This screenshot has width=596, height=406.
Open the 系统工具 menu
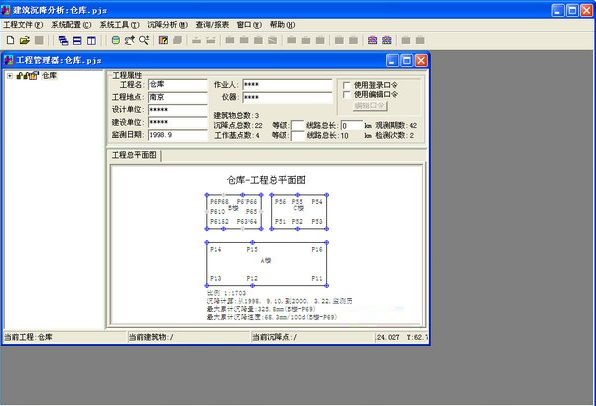pyautogui.click(x=119, y=25)
